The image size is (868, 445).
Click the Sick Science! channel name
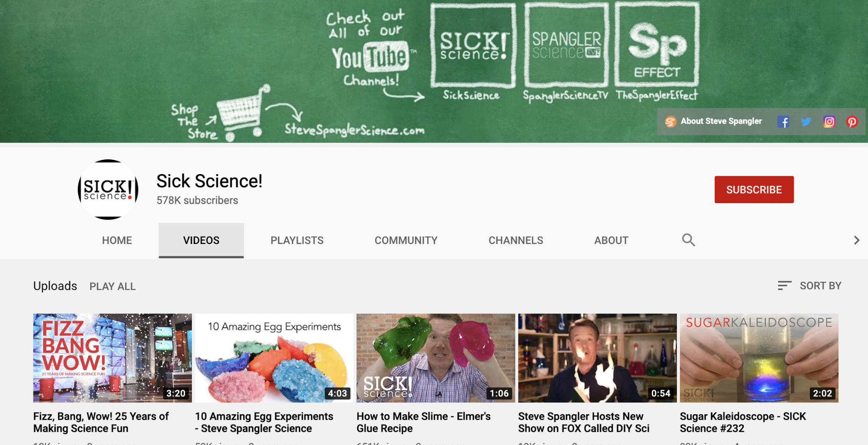click(x=209, y=181)
